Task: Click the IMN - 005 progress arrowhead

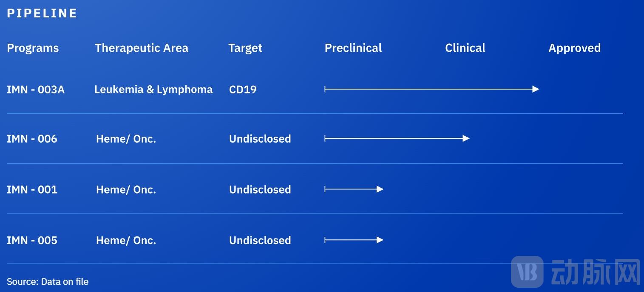Action: (380, 240)
